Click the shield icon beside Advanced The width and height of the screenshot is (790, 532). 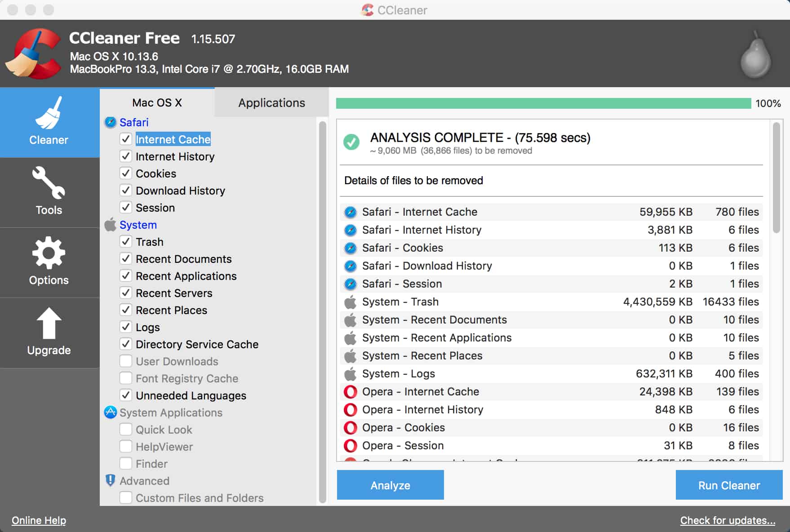[110, 480]
